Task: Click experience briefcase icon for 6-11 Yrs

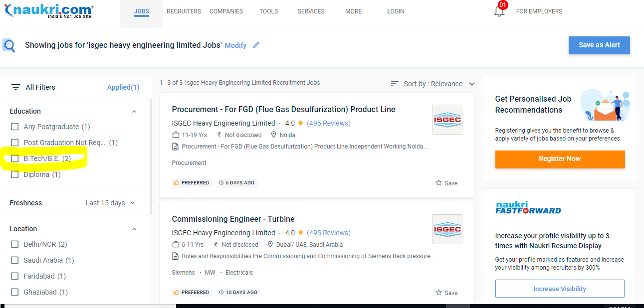Action: [x=176, y=245]
